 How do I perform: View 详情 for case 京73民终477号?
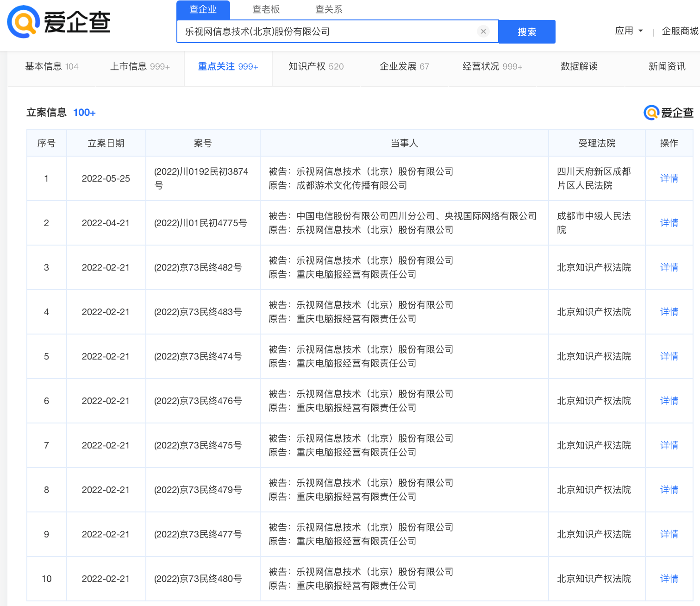[x=669, y=535]
